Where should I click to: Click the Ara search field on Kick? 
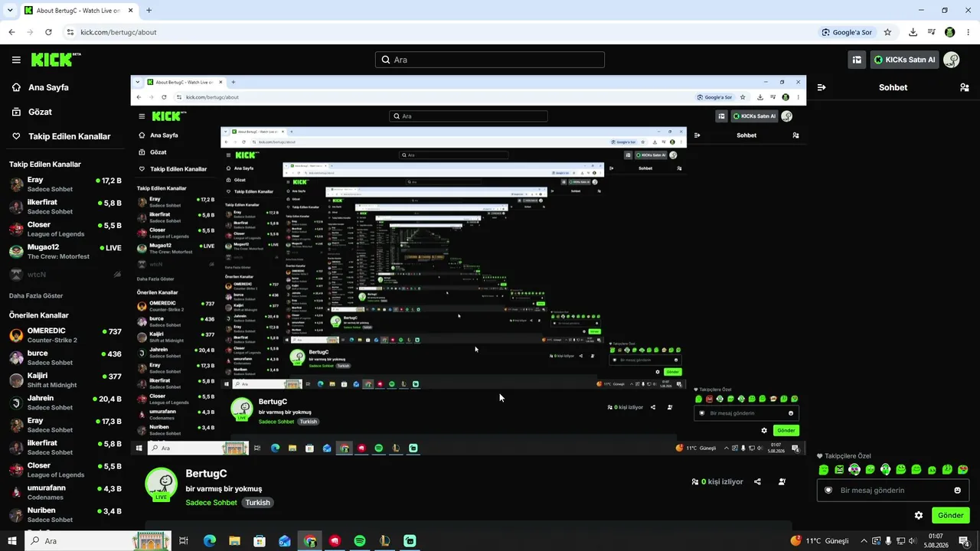pos(490,60)
